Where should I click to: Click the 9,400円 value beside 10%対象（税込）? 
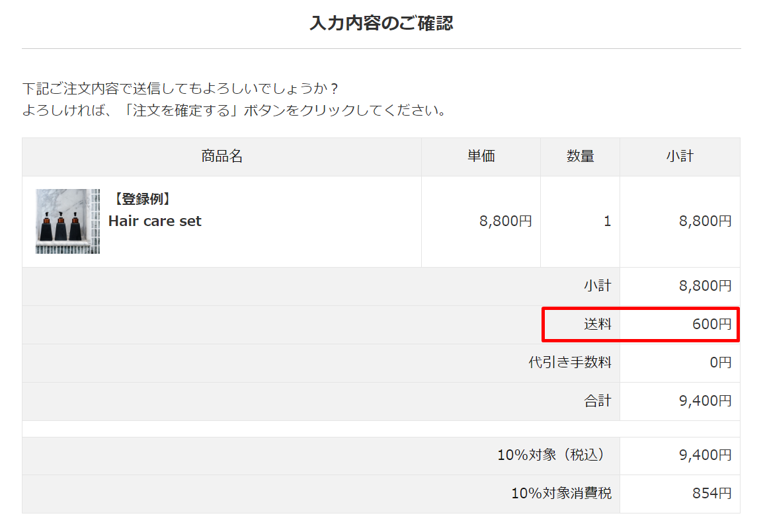[x=705, y=455]
